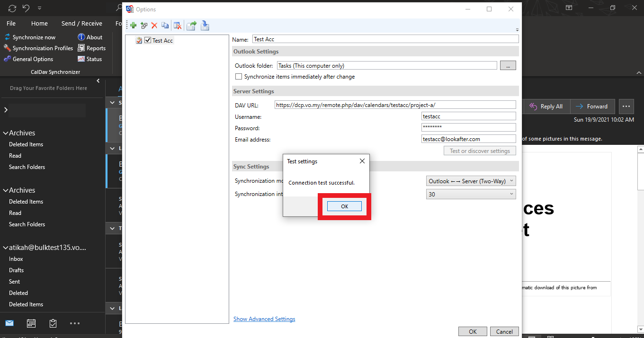644x338 pixels.
Task: Open the File menu tab
Action: point(11,23)
